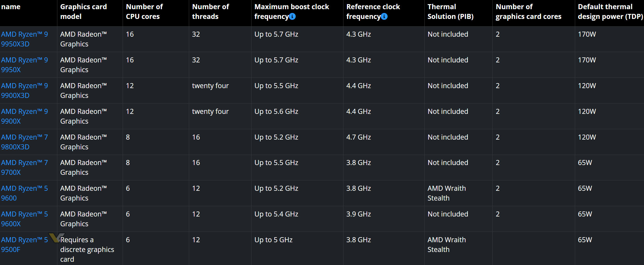Click the 9600 AMD Wraith Stealth cell

pyautogui.click(x=447, y=193)
